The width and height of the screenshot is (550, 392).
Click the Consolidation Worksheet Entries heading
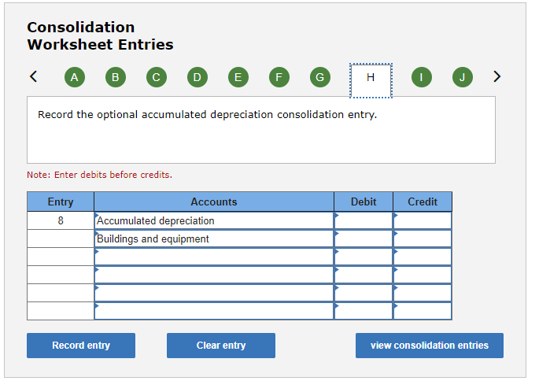tap(100, 35)
